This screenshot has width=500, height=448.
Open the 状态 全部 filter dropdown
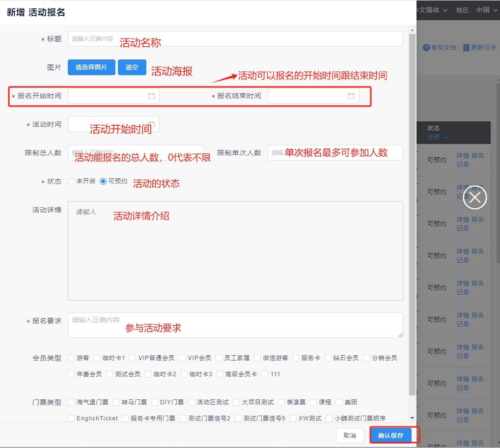[437, 137]
